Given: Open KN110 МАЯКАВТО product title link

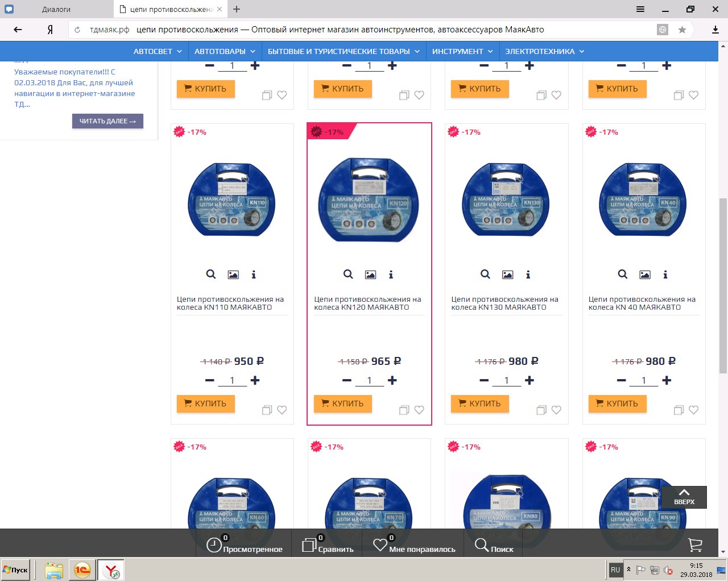Looking at the screenshot, I should [x=230, y=303].
